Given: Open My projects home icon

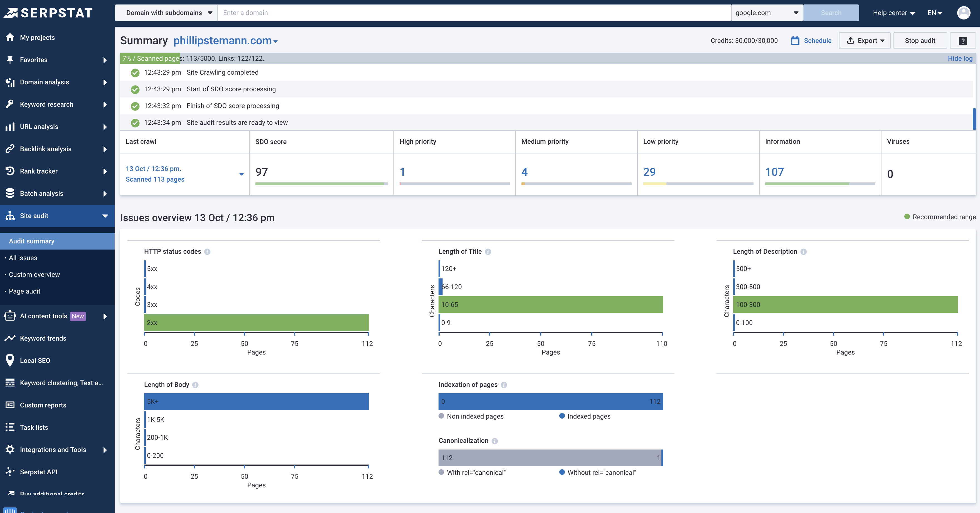Looking at the screenshot, I should coord(10,37).
